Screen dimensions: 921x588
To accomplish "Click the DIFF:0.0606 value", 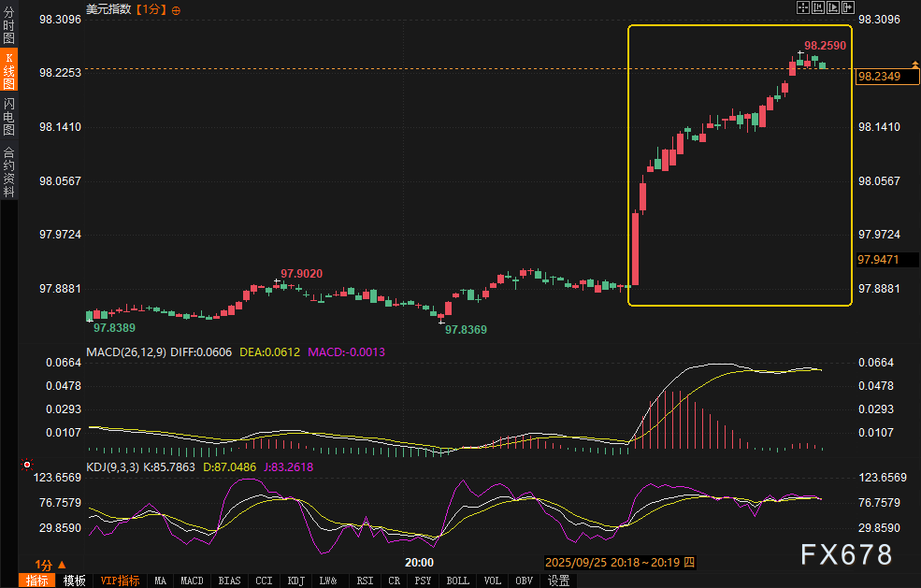I will [201, 351].
